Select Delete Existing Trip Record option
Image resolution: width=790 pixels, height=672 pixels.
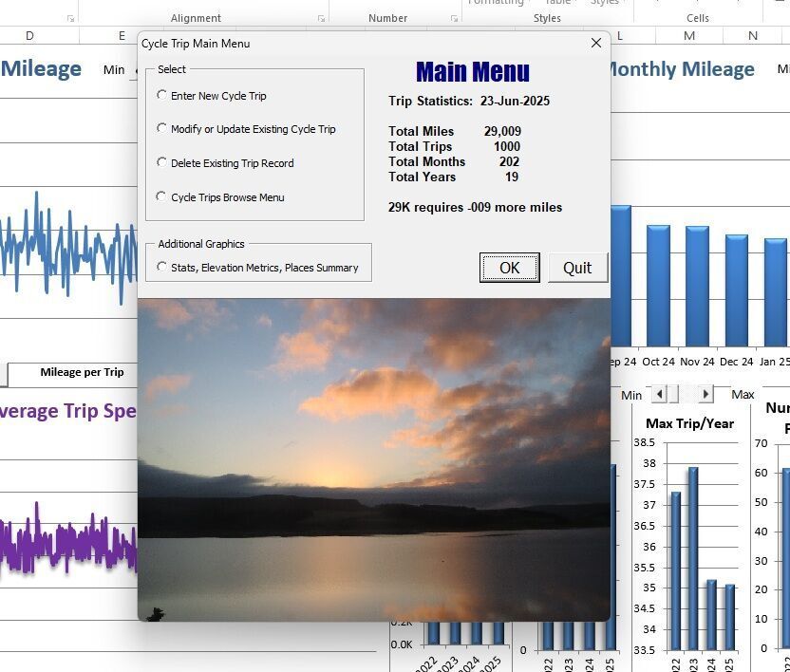pos(162,163)
